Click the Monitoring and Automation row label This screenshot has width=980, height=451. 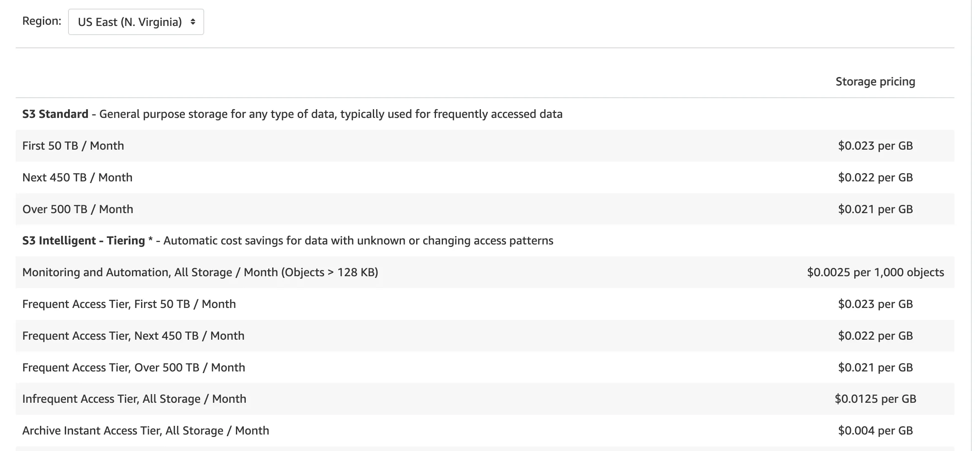200,272
